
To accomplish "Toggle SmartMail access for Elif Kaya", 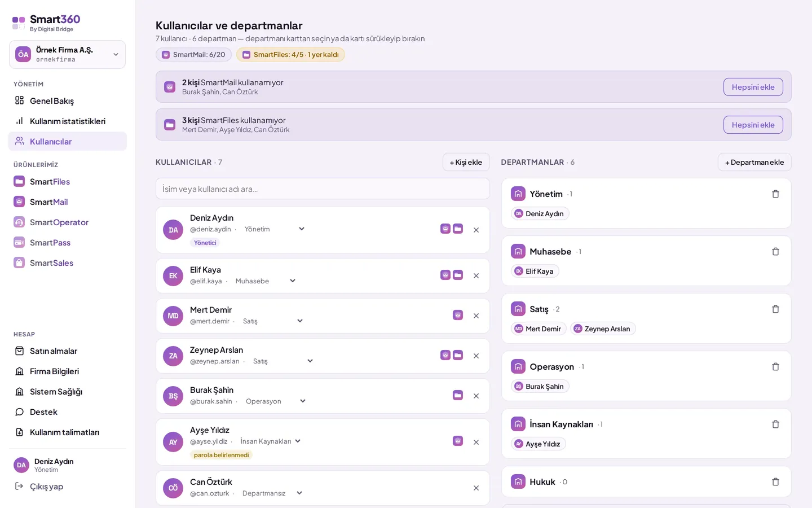I will point(445,275).
